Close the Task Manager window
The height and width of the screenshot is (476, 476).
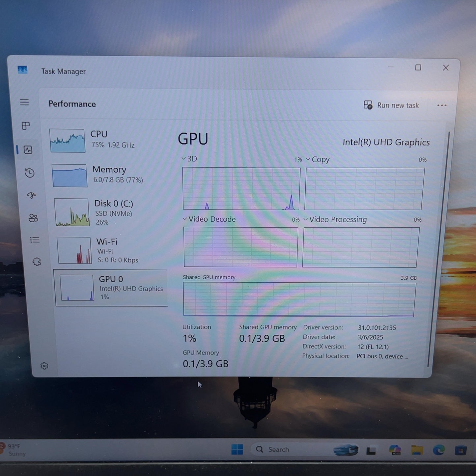(446, 68)
